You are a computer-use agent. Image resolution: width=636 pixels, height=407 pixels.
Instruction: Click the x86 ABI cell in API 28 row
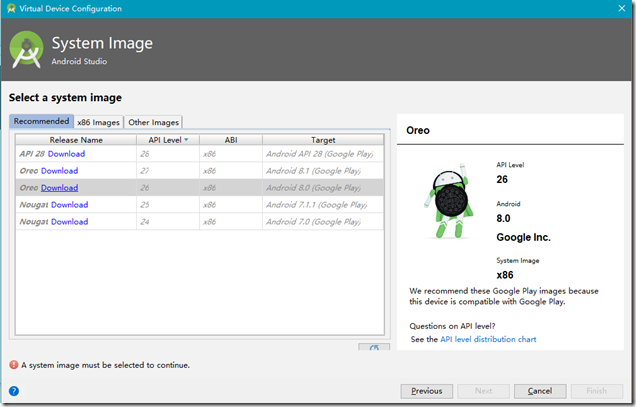click(x=231, y=154)
